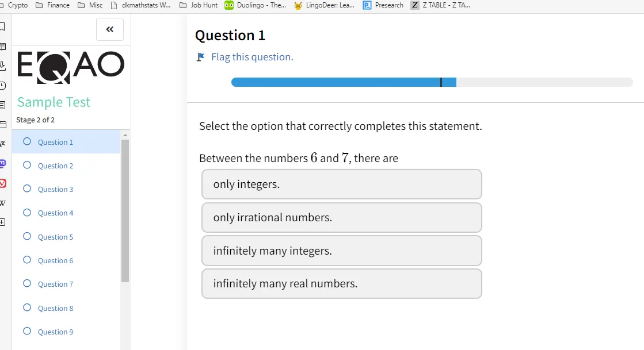This screenshot has width=644, height=350.
Task: Click the question list scroll-up arrow
Action: tap(125, 135)
